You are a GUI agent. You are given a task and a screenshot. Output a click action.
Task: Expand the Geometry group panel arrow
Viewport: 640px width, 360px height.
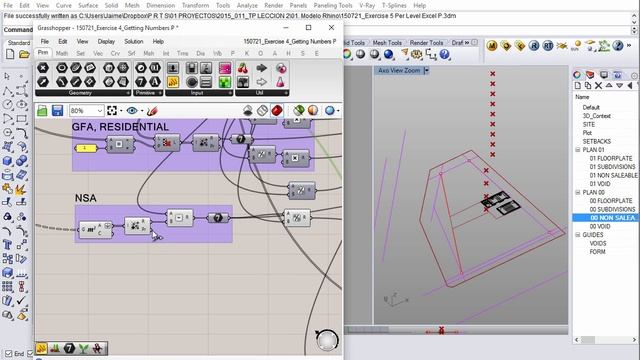coord(128,93)
